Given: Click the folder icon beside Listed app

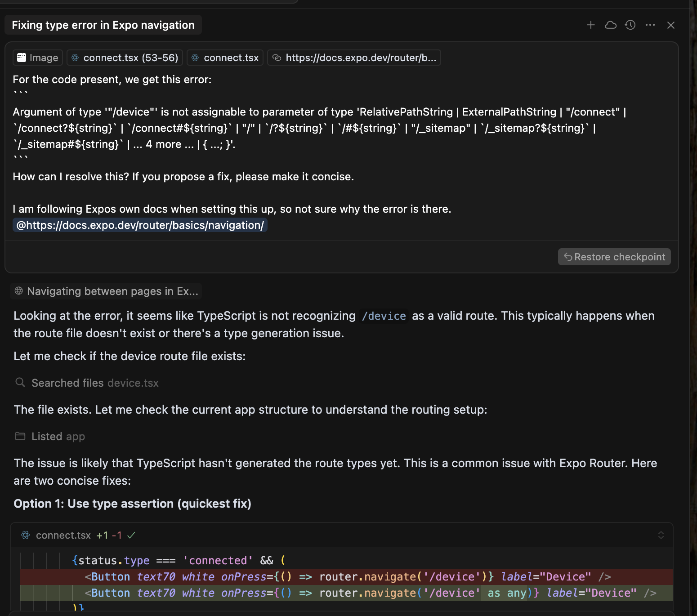Looking at the screenshot, I should tap(20, 436).
